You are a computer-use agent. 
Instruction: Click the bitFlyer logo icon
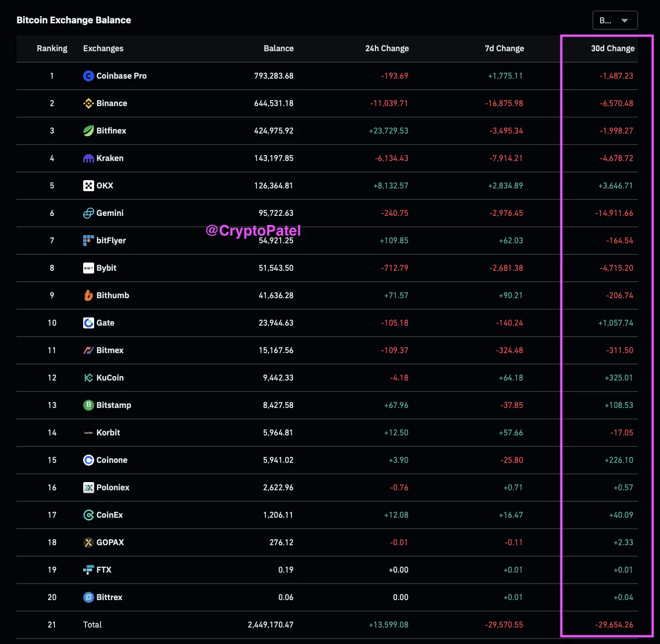(x=88, y=241)
